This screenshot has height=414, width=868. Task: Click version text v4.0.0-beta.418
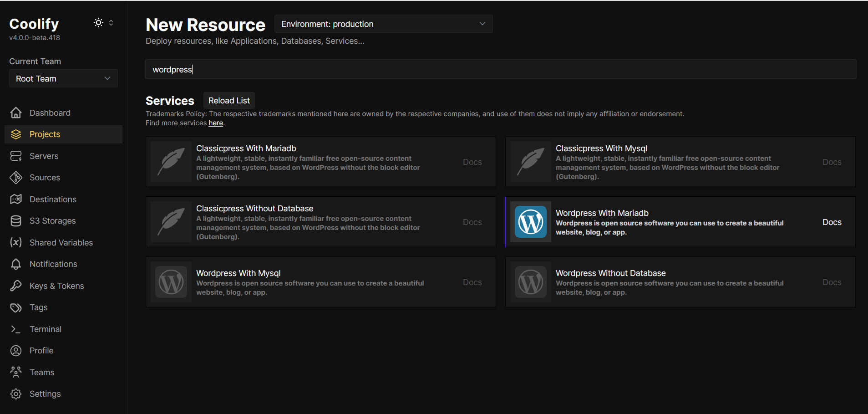(35, 38)
